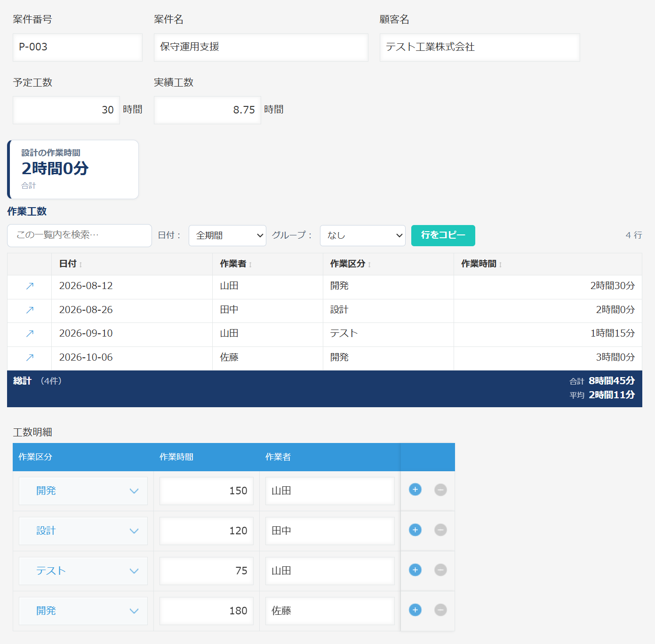The height and width of the screenshot is (644, 655).
Task: Click the 行をコピー button
Action: pyautogui.click(x=443, y=235)
